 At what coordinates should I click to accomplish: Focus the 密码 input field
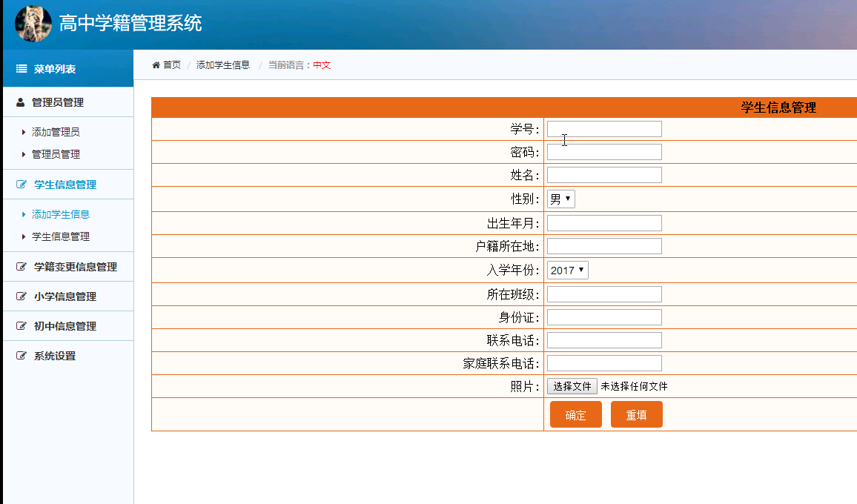point(604,152)
